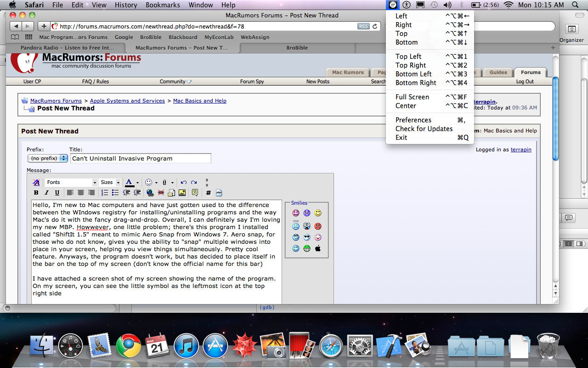Click the terrapin username link

[x=521, y=149]
